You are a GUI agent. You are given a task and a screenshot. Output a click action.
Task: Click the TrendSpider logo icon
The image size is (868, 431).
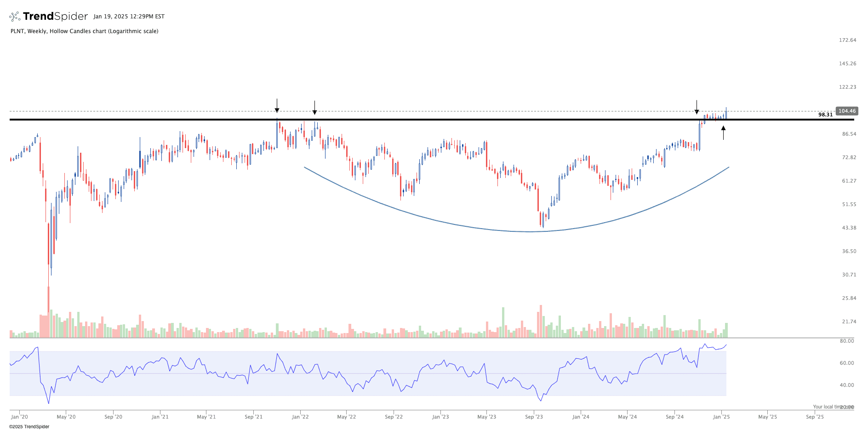click(x=15, y=17)
